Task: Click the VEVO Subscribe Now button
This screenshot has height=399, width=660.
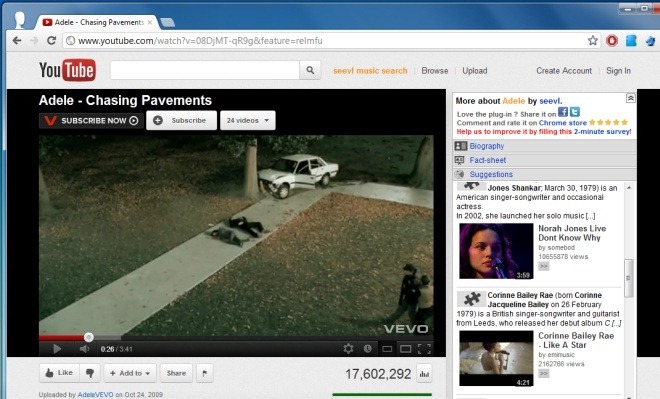Action: tap(91, 121)
